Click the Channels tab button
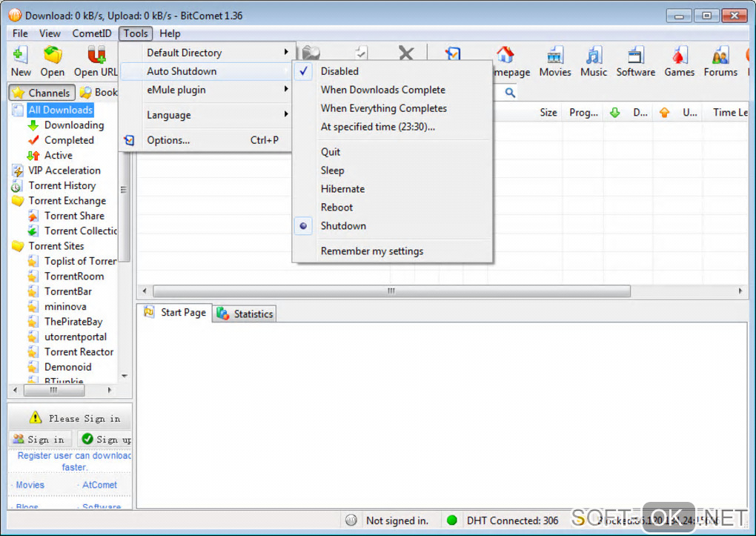The width and height of the screenshot is (756, 536). click(x=42, y=93)
